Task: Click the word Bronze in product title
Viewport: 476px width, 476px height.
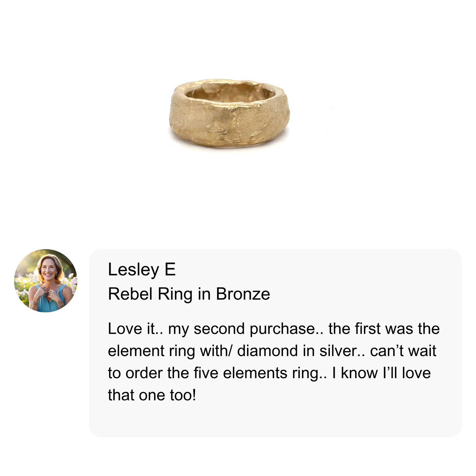Action: 243,294
